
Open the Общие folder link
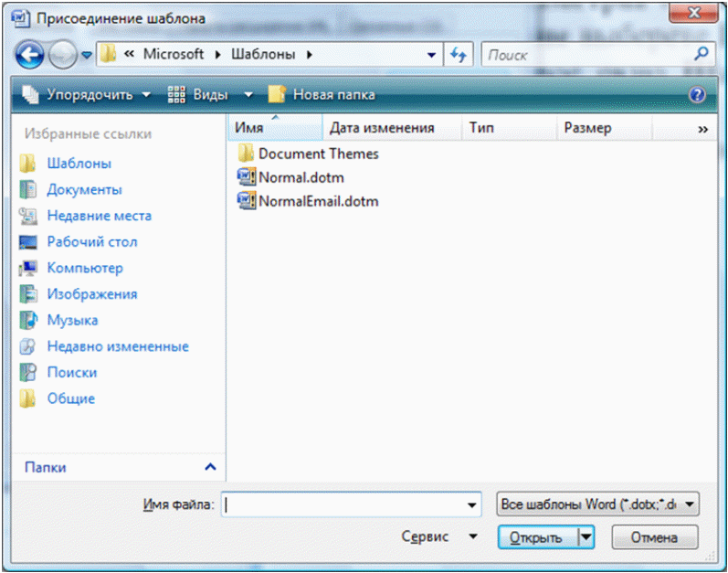pyautogui.click(x=71, y=398)
